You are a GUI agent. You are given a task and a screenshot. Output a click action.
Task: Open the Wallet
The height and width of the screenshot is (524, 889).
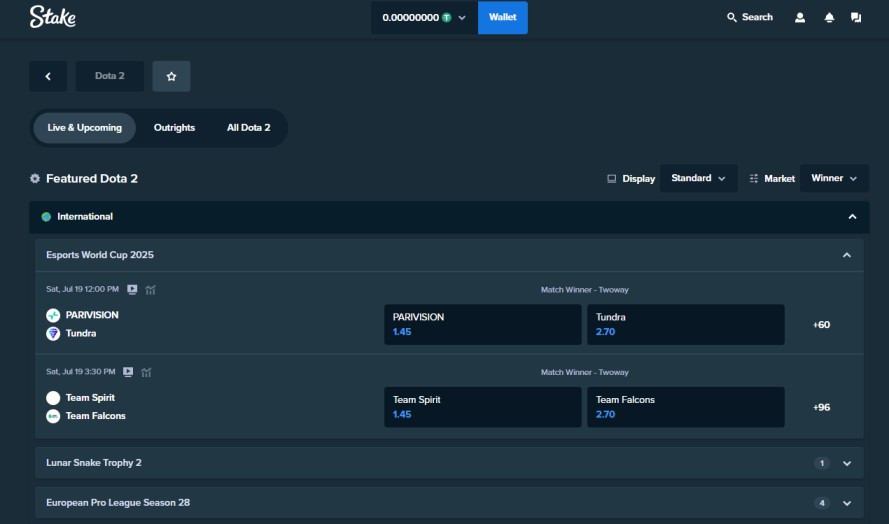[x=503, y=18]
